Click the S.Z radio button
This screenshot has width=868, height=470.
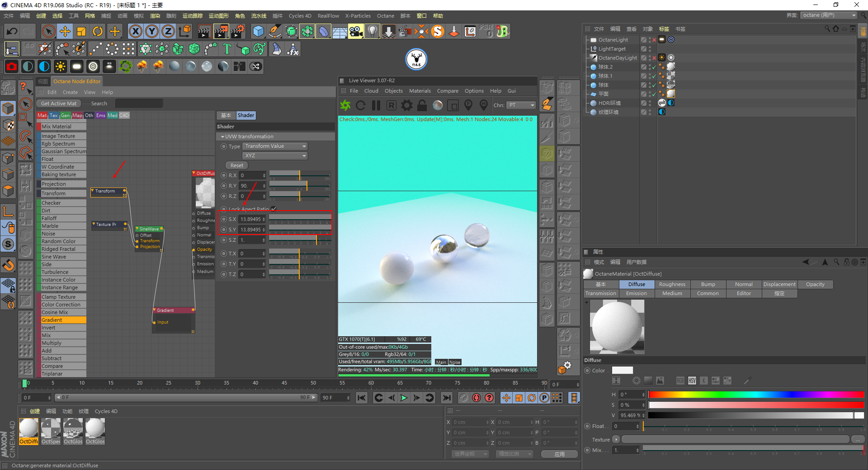pos(224,240)
